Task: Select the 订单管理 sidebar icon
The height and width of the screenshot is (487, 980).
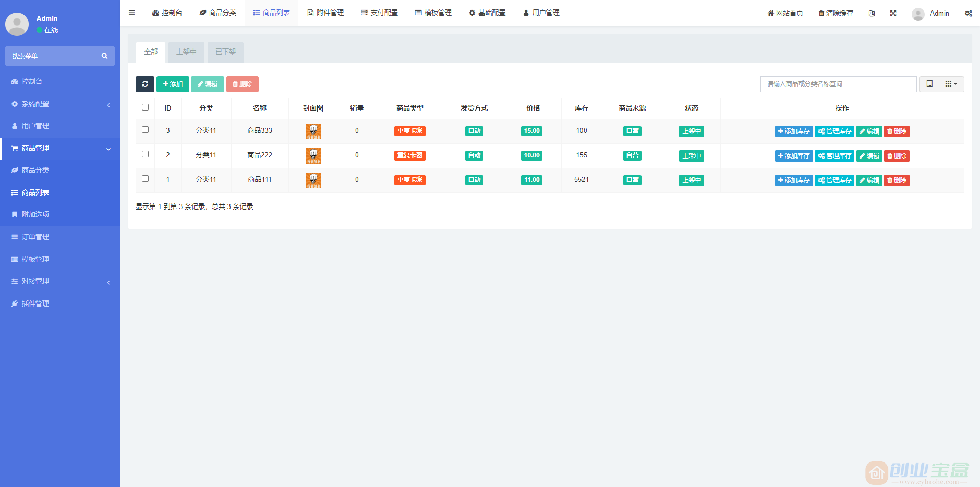Action: pyautogui.click(x=15, y=237)
